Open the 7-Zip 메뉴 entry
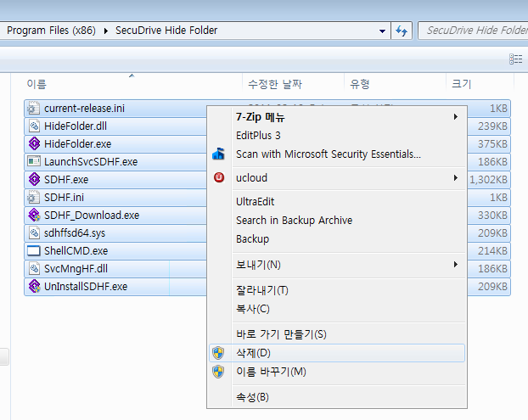The width and height of the screenshot is (528, 420). tap(337, 117)
